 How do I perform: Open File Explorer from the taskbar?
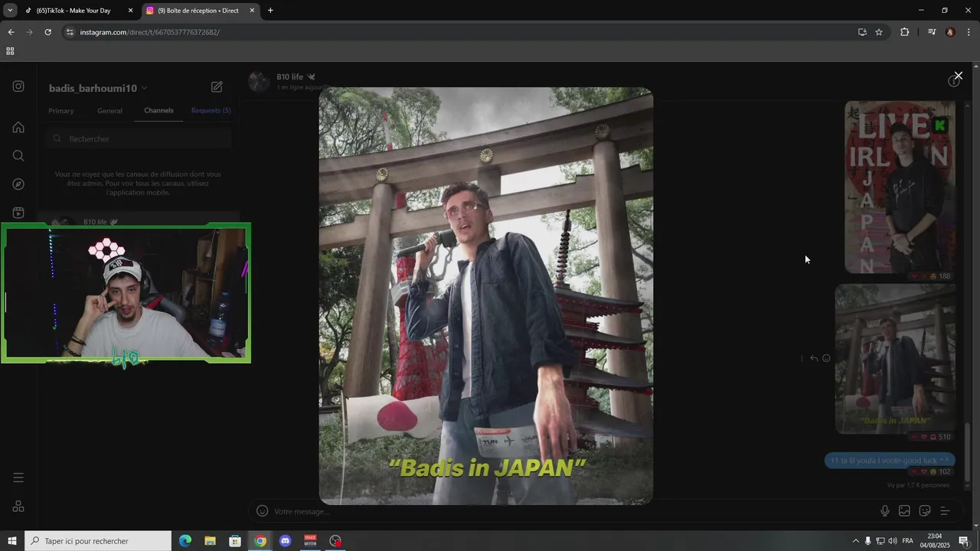(x=210, y=541)
